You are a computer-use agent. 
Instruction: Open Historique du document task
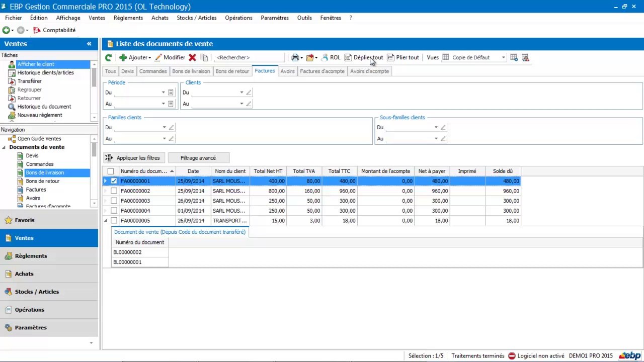click(44, 107)
